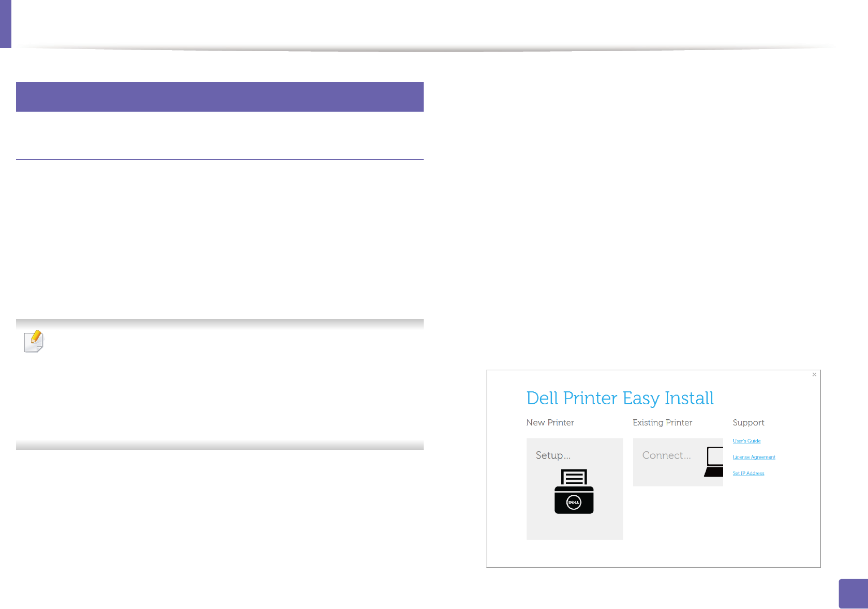Click the Set IP Address link
The width and height of the screenshot is (868, 609).
pyautogui.click(x=748, y=473)
